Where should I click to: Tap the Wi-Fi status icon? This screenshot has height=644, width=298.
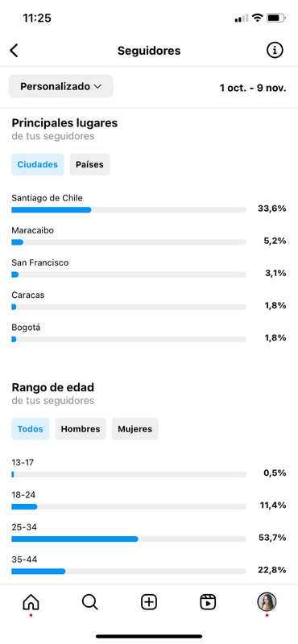click(257, 18)
